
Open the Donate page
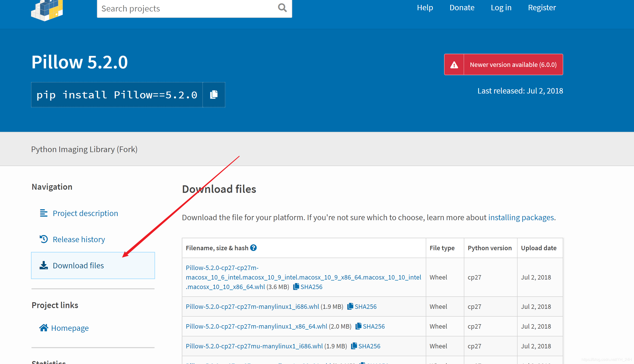point(462,8)
